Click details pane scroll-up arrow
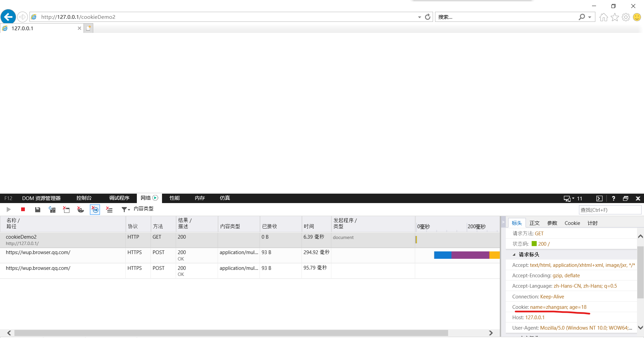 pyautogui.click(x=640, y=236)
